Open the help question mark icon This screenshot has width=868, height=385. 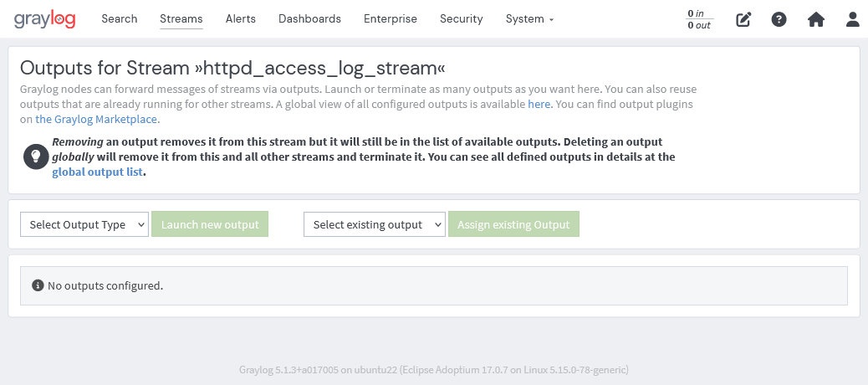coord(779,19)
